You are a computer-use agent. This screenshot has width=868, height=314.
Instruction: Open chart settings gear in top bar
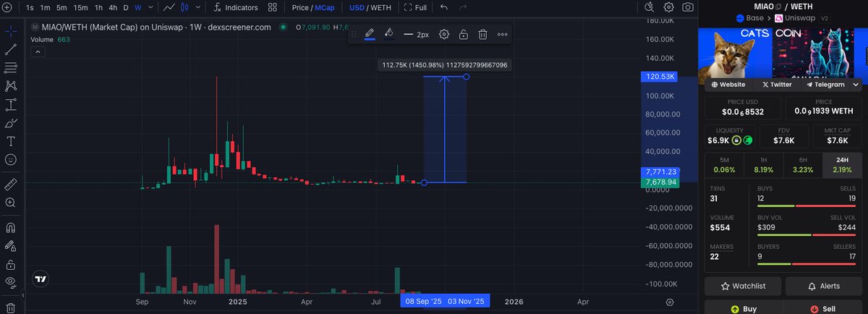(x=669, y=7)
